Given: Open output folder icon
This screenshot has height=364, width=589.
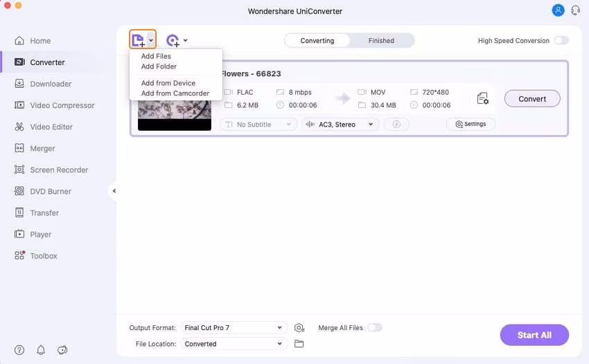Looking at the screenshot, I should coord(299,344).
